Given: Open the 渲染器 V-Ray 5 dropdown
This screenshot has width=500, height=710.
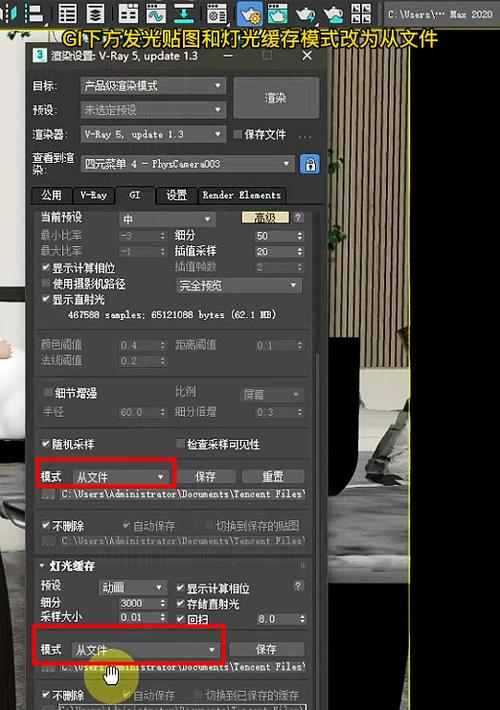Looking at the screenshot, I should (x=153, y=134).
